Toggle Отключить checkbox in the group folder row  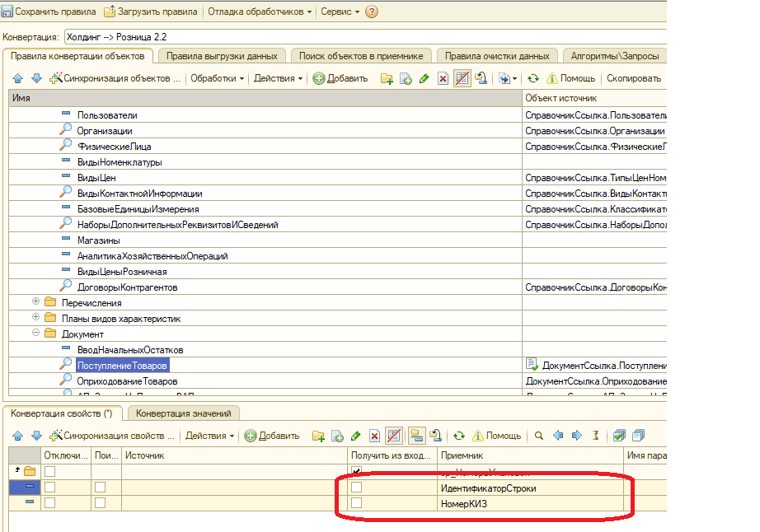(x=50, y=472)
